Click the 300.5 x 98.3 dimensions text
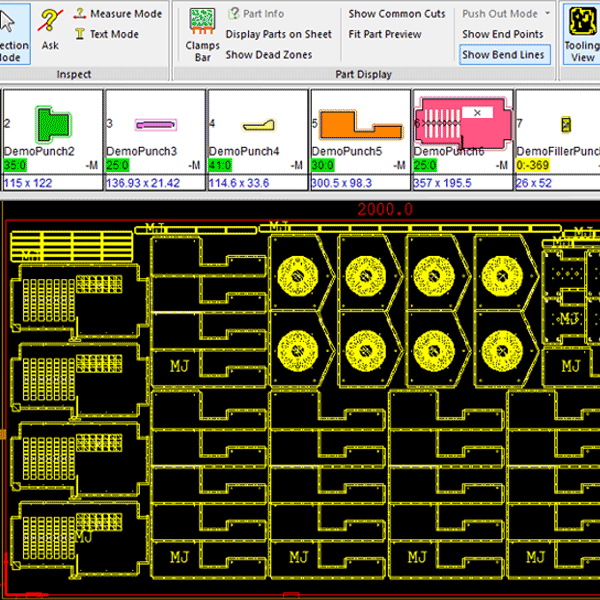 (x=341, y=183)
